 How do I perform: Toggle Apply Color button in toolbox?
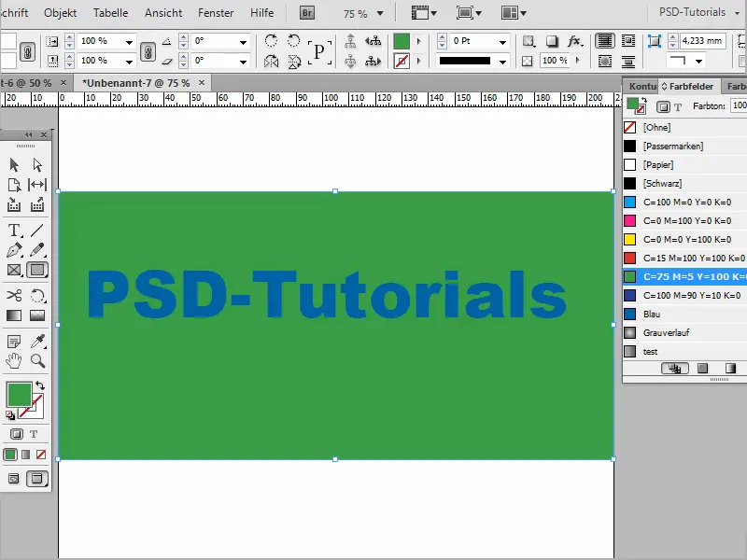point(10,455)
